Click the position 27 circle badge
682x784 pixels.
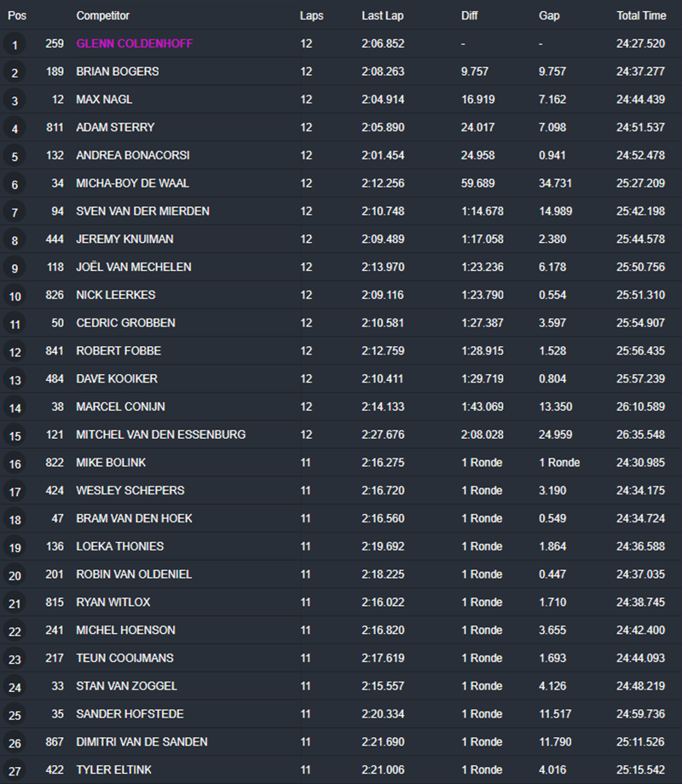coord(15,771)
